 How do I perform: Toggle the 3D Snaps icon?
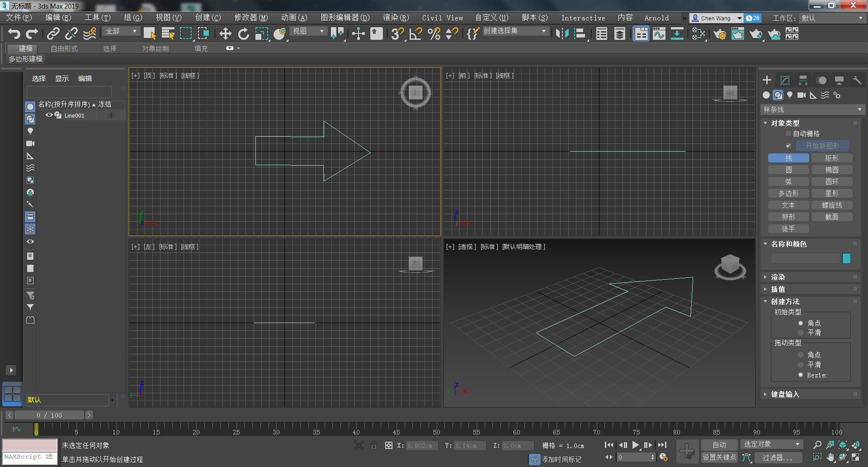[x=397, y=34]
